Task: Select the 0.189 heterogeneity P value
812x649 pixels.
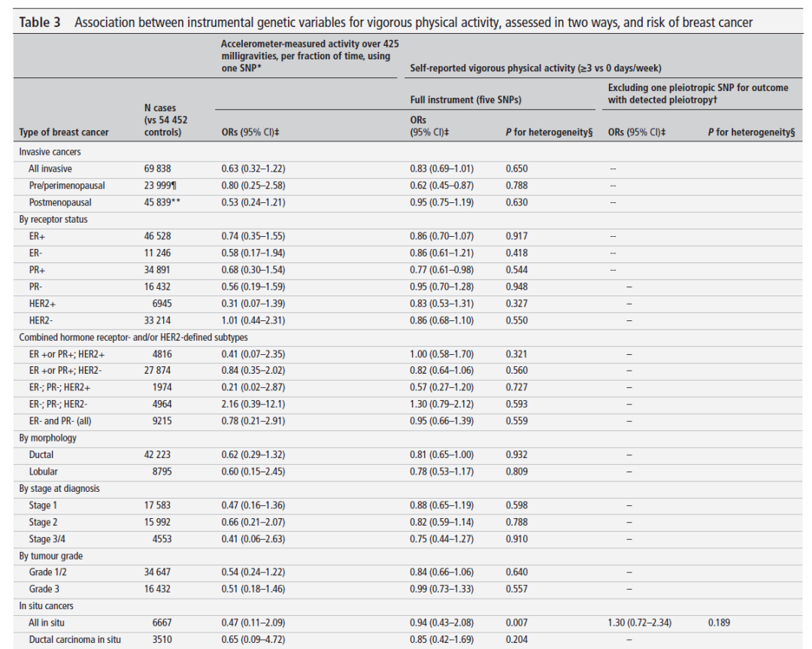Action: (720, 623)
